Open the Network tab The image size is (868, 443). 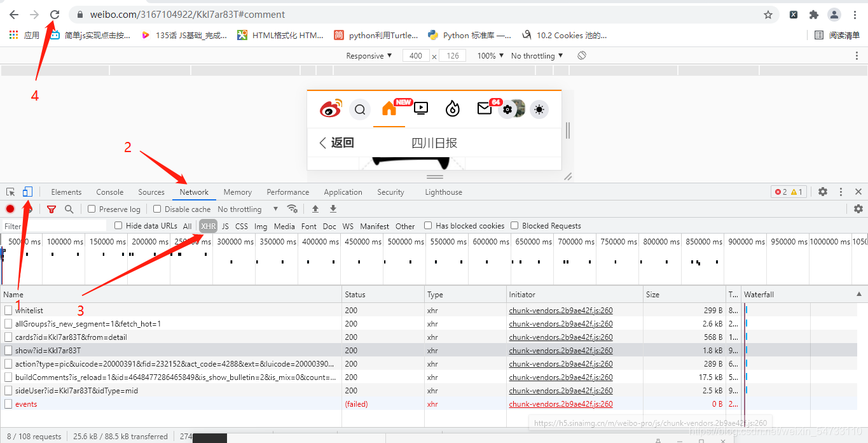coord(194,192)
